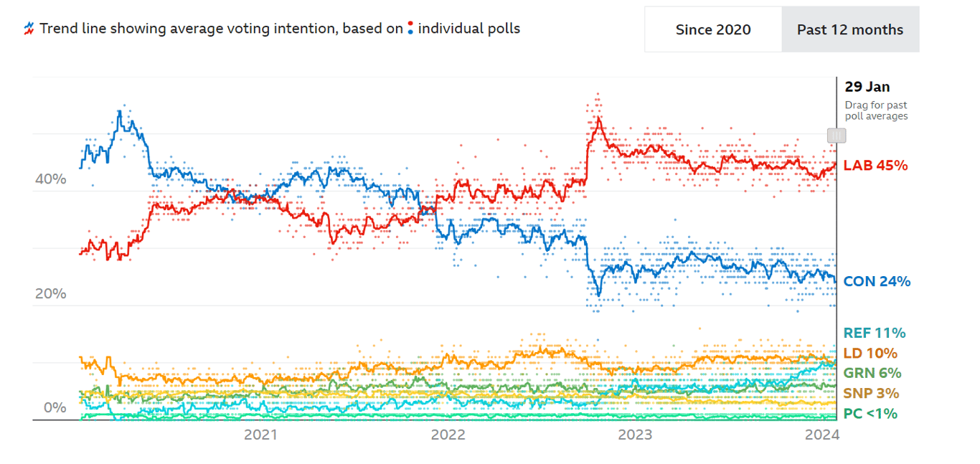Image resolution: width=980 pixels, height=464 pixels.
Task: Click the 2021 x-axis label
Action: click(260, 435)
